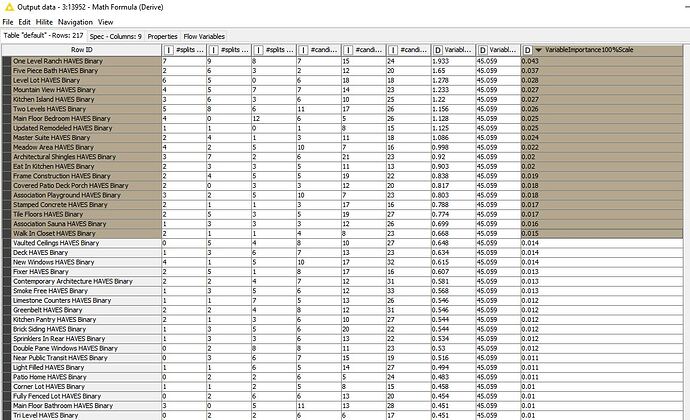Click the yellow warning icon in title bar
This screenshot has height=420, width=690.
tap(9, 7)
